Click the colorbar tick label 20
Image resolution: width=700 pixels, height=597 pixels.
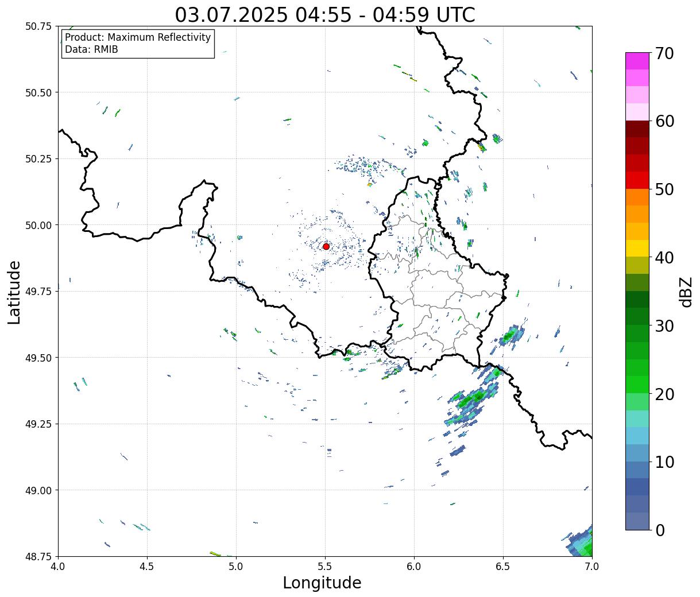(x=664, y=394)
